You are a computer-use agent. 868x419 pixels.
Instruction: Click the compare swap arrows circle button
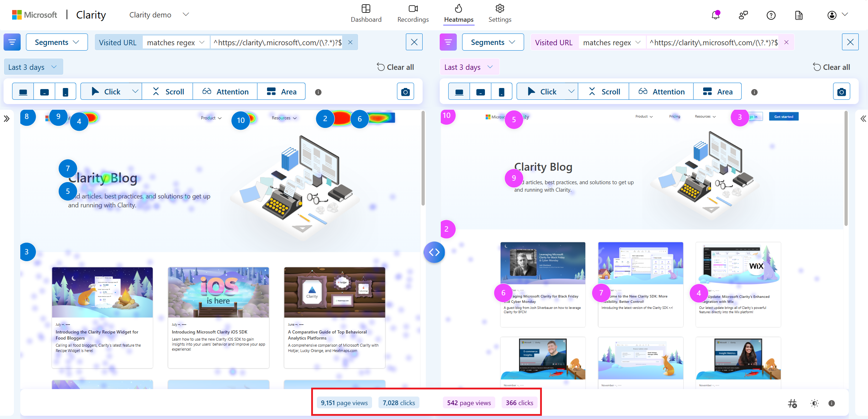(434, 252)
